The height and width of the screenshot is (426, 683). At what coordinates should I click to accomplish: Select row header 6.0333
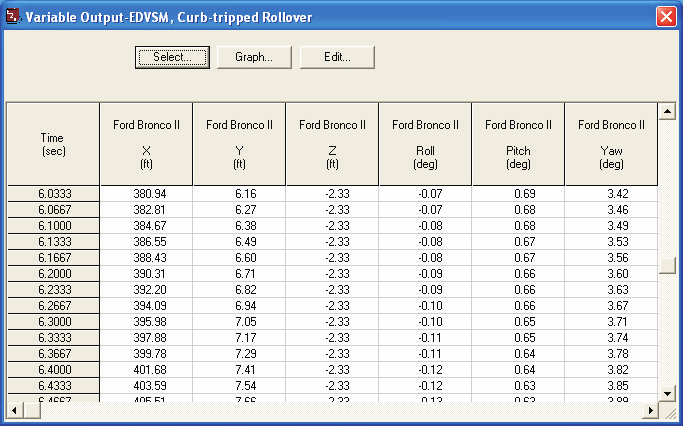tap(53, 193)
